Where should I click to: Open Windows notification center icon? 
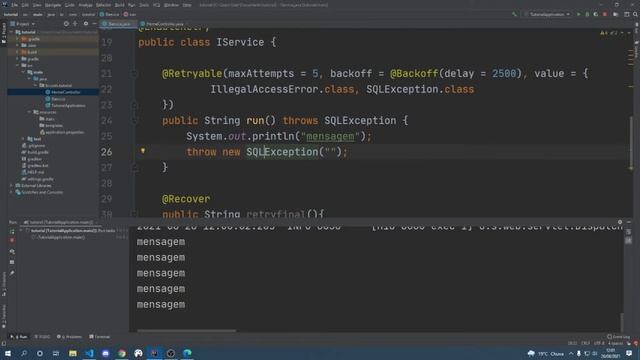(x=629, y=353)
